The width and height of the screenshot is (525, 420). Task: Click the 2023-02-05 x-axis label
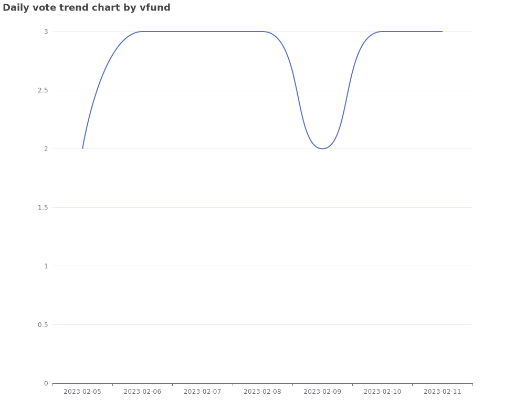pyautogui.click(x=82, y=392)
